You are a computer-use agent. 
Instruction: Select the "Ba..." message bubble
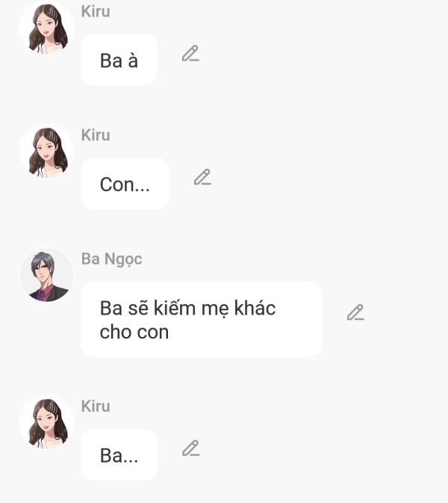(x=119, y=454)
